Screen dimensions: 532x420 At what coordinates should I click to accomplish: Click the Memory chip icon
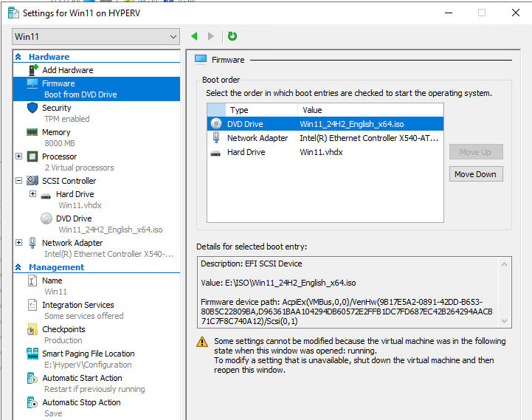32,132
